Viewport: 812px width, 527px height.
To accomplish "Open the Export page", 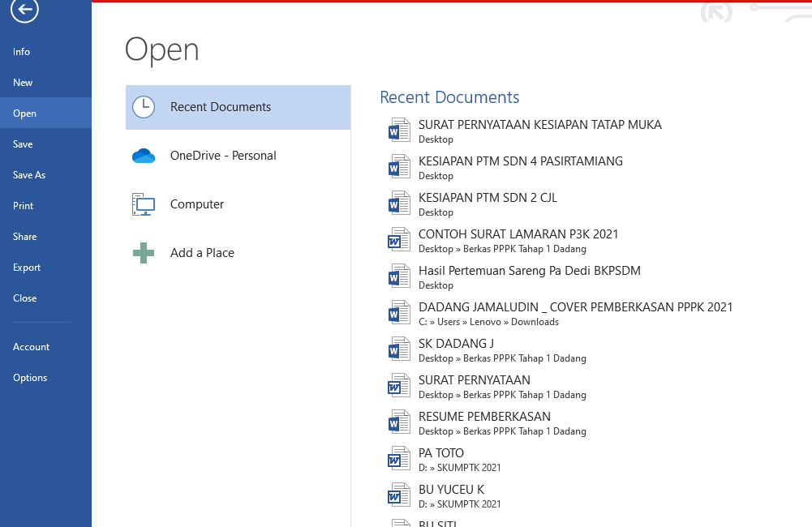I will pos(27,268).
